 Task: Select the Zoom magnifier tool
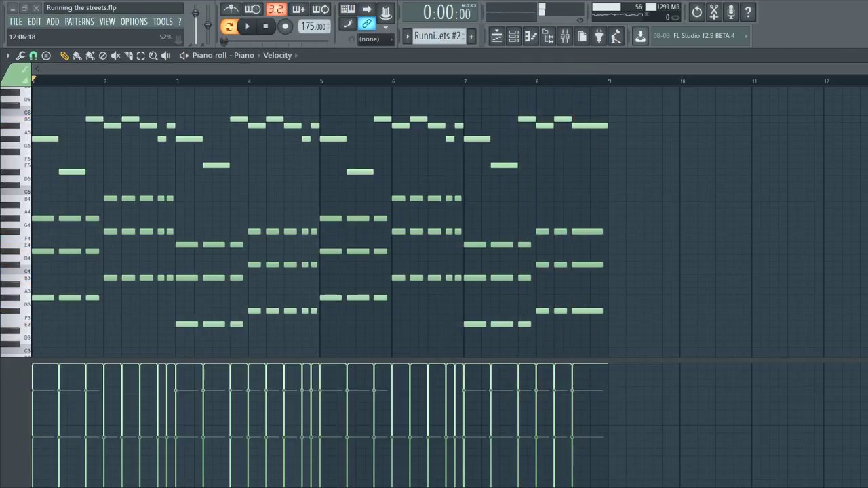pyautogui.click(x=153, y=56)
